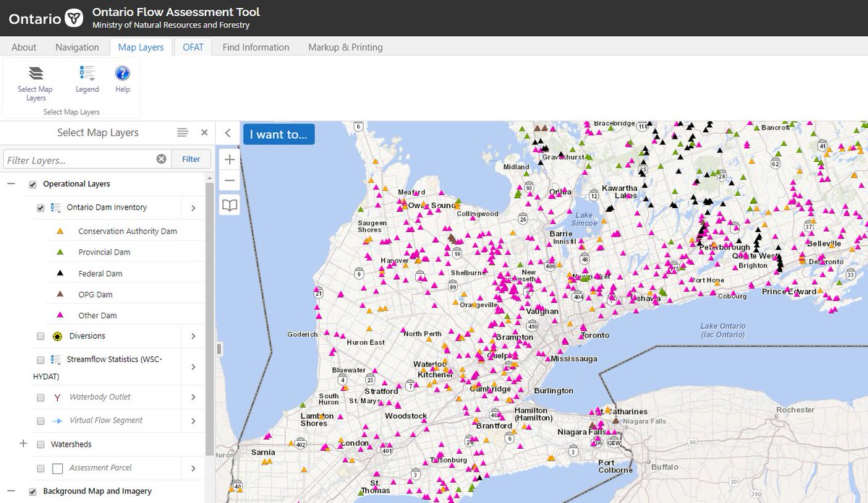The image size is (868, 503).
Task: Click the Streamflow Statistics layer icon
Action: tap(56, 359)
